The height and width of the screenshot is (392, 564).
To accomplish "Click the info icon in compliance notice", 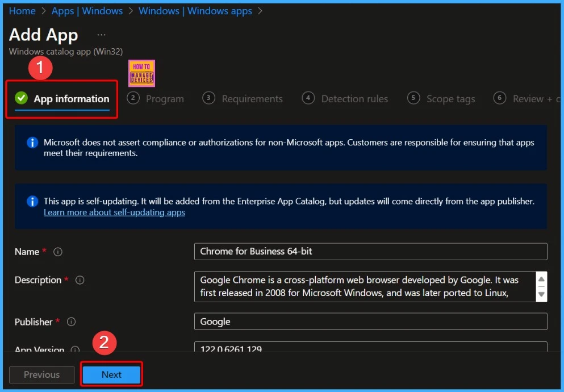I will tap(32, 143).
